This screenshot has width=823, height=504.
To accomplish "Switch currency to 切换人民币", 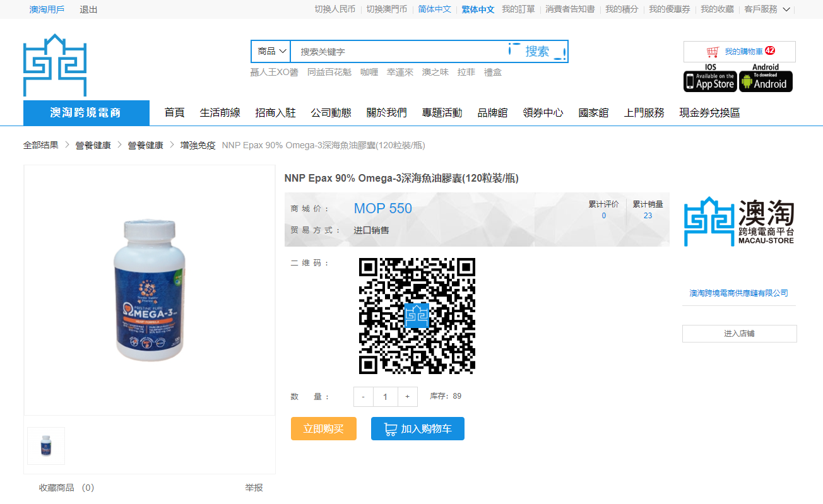I will [335, 9].
